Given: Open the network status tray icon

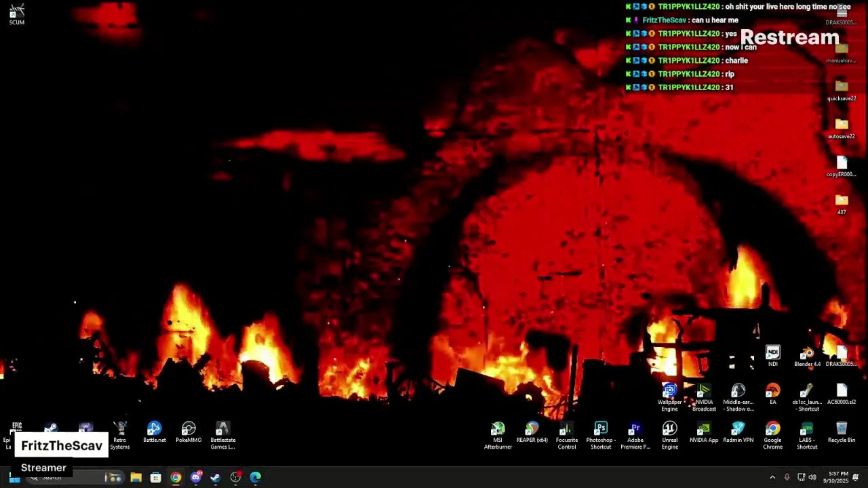Looking at the screenshot, I should coord(801,477).
